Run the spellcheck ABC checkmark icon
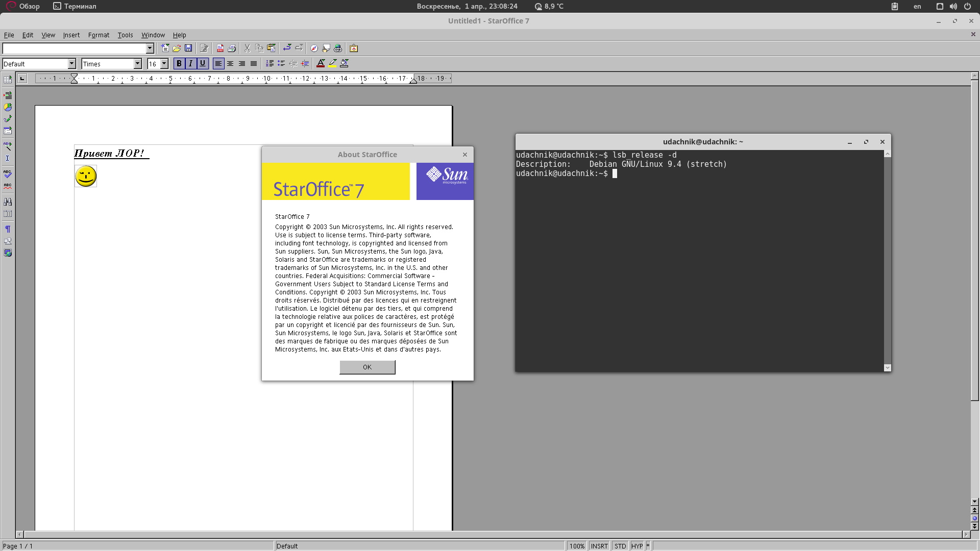Image resolution: width=980 pixels, height=551 pixels. pos(8,174)
